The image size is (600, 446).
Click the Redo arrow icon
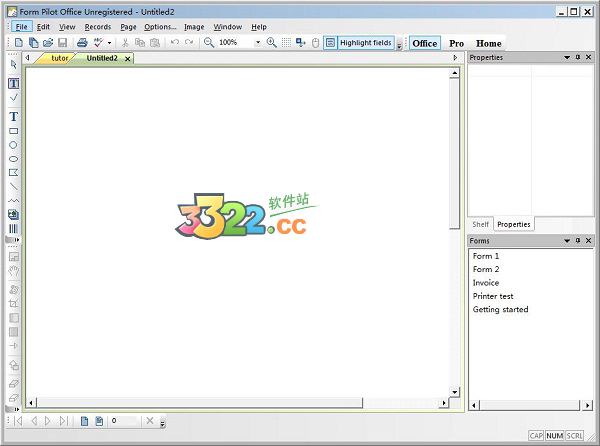coord(189,42)
